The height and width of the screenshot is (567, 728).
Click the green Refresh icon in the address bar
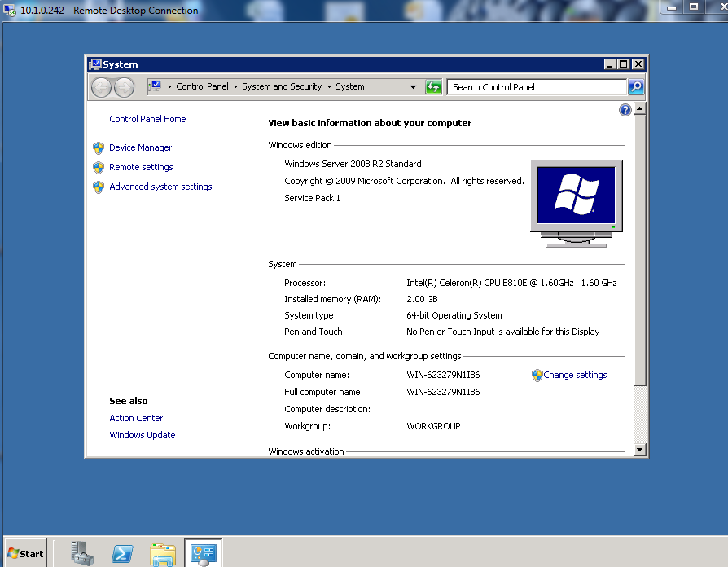[433, 87]
